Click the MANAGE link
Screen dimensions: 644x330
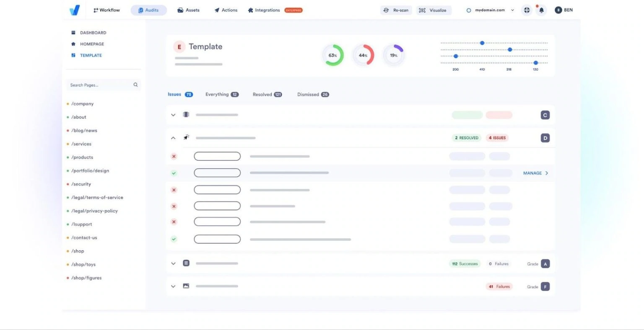[x=535, y=173]
